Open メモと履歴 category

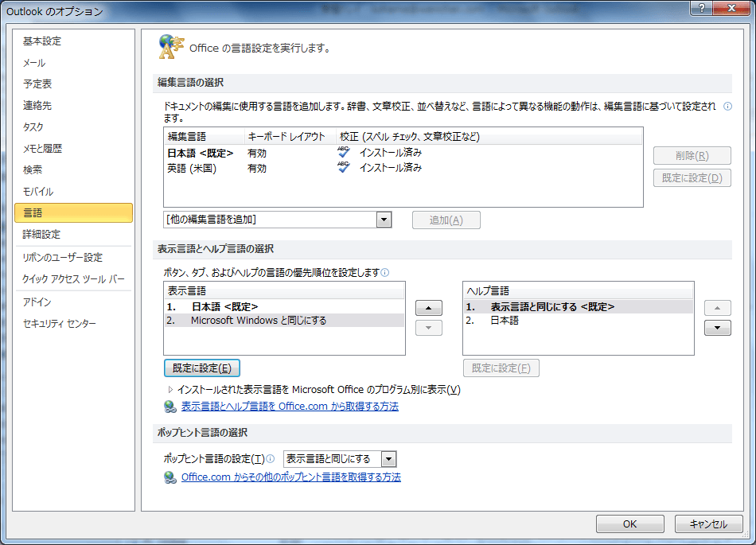pyautogui.click(x=73, y=149)
